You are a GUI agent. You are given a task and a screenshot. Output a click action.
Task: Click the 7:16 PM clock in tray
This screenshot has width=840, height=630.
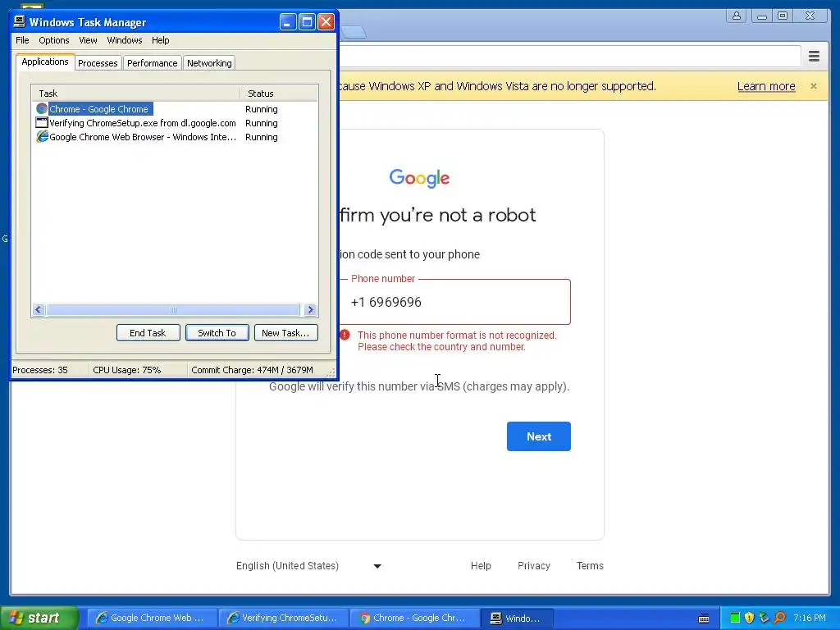[810, 618]
